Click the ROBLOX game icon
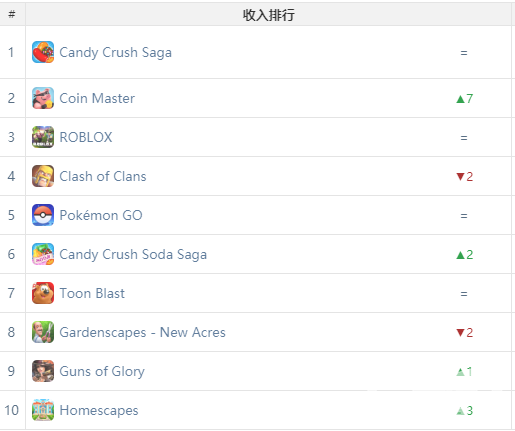Screen dimensions: 515x431 (43, 137)
